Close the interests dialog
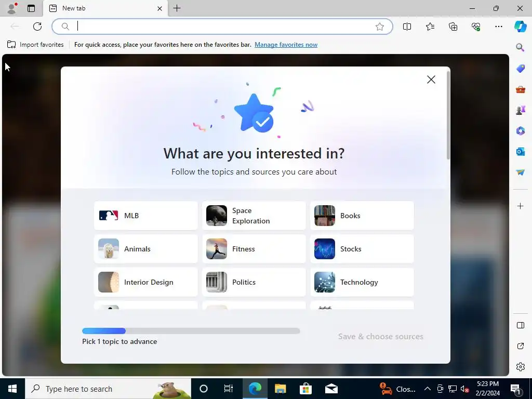Image resolution: width=532 pixels, height=399 pixels. coord(431,79)
